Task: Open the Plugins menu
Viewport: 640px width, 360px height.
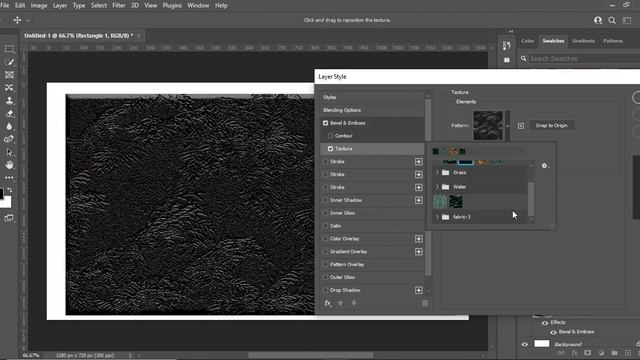Action: point(172,6)
